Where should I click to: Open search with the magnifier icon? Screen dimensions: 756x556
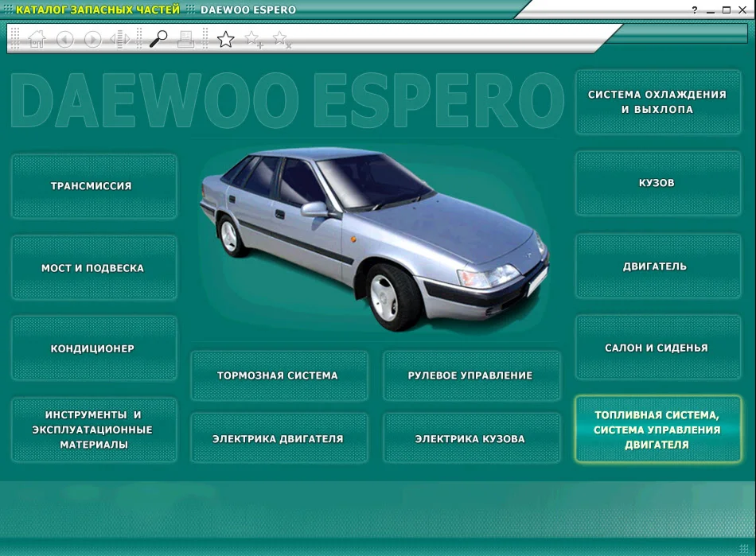[x=158, y=39]
